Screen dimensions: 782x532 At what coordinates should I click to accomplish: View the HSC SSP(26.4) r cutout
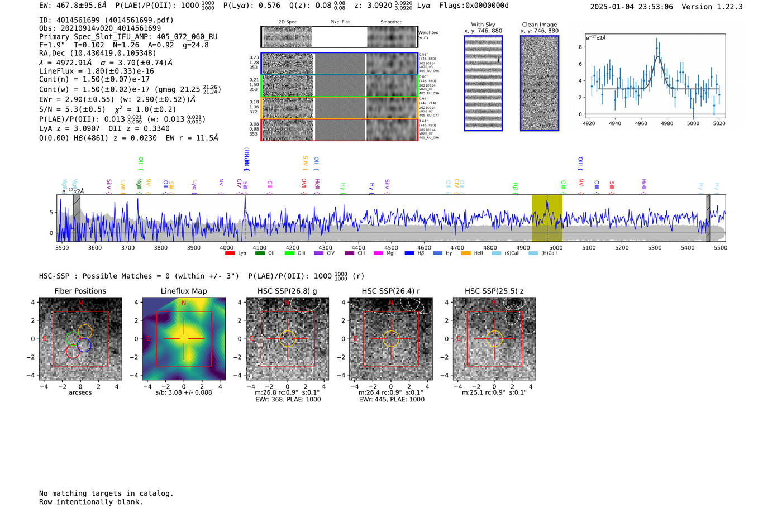(x=391, y=339)
